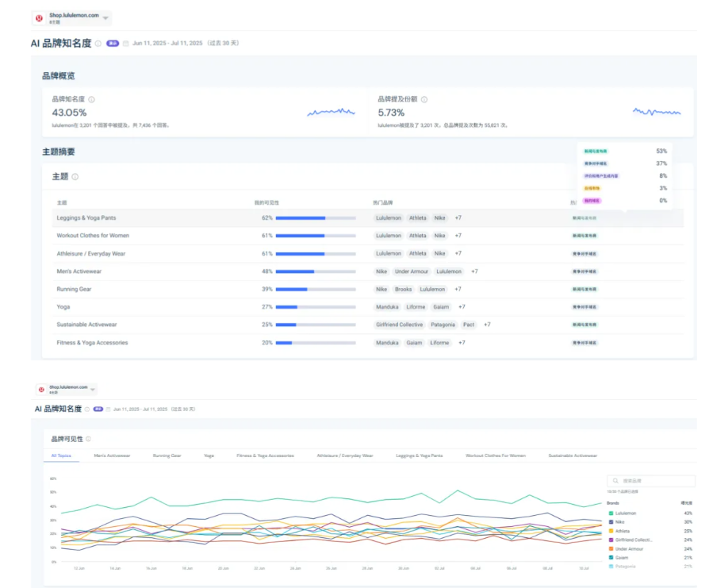Click the yellow source tag showing 3% in the popup
Image resolution: width=717 pixels, height=588 pixels.
592,188
